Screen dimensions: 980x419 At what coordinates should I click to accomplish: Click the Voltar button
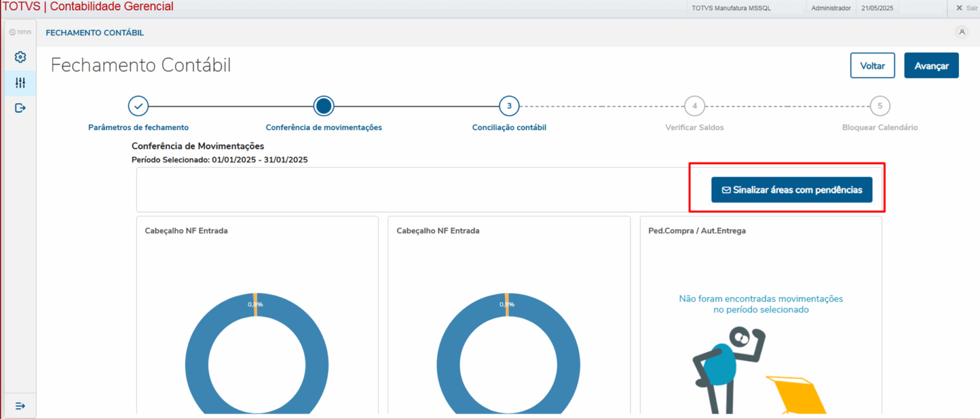pyautogui.click(x=872, y=65)
